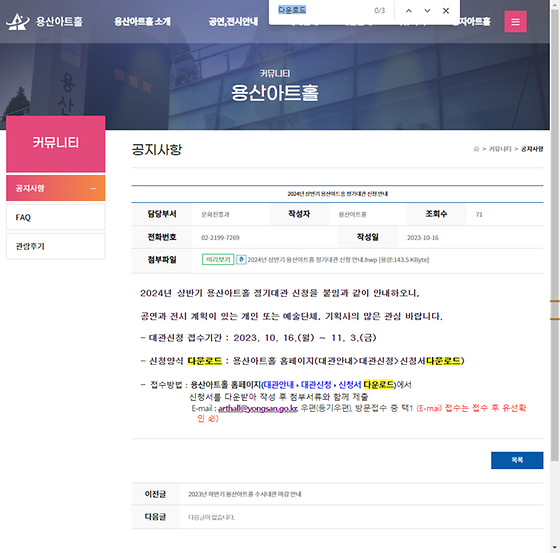Open previous post 2023년 하반기 수시대관 마감 안내
Image resolution: width=560 pixels, height=553 pixels.
click(x=245, y=494)
